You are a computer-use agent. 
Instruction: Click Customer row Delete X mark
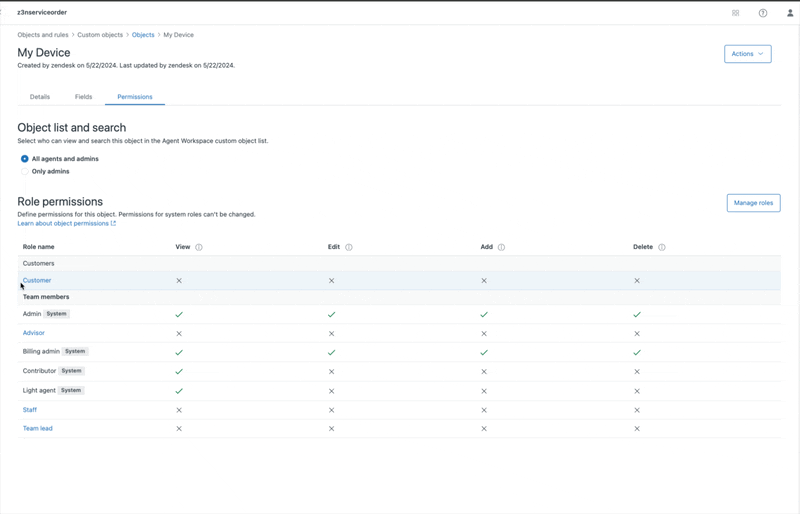637,281
